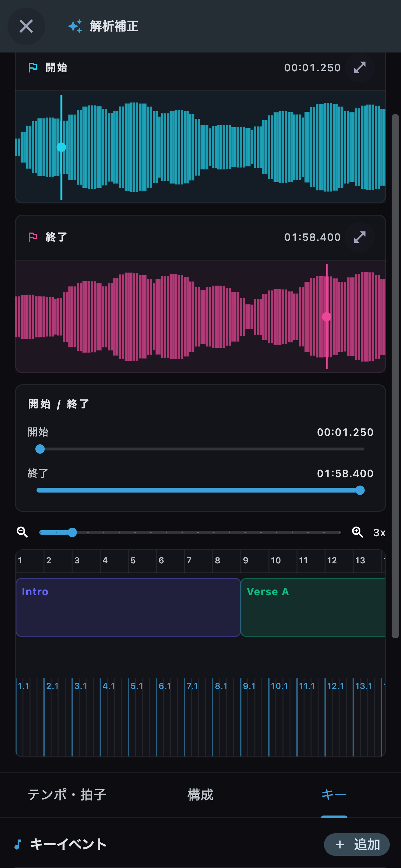Click the 01:58.400 value above 終了 slider
The width and height of the screenshot is (401, 868).
(x=345, y=473)
